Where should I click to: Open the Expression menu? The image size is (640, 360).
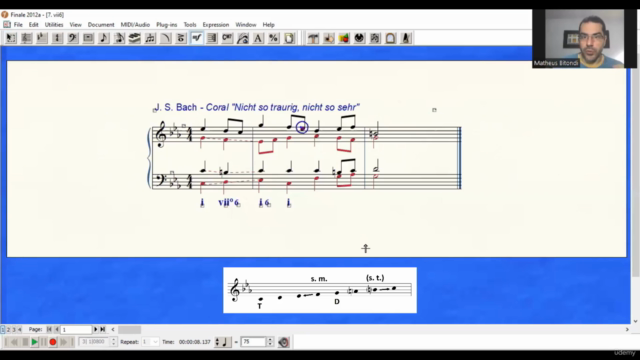[x=216, y=24]
